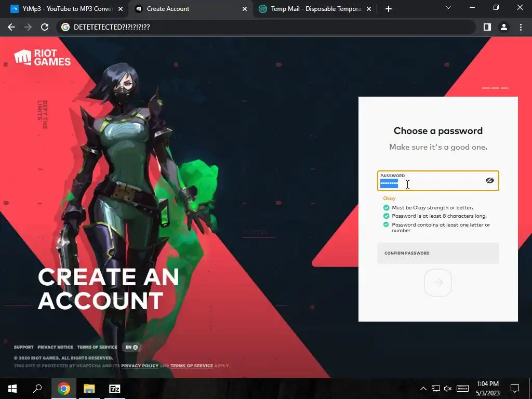Screen dimensions: 532x399
Task: Click the 'one letter or number' checkmark
Action: pyautogui.click(x=386, y=224)
